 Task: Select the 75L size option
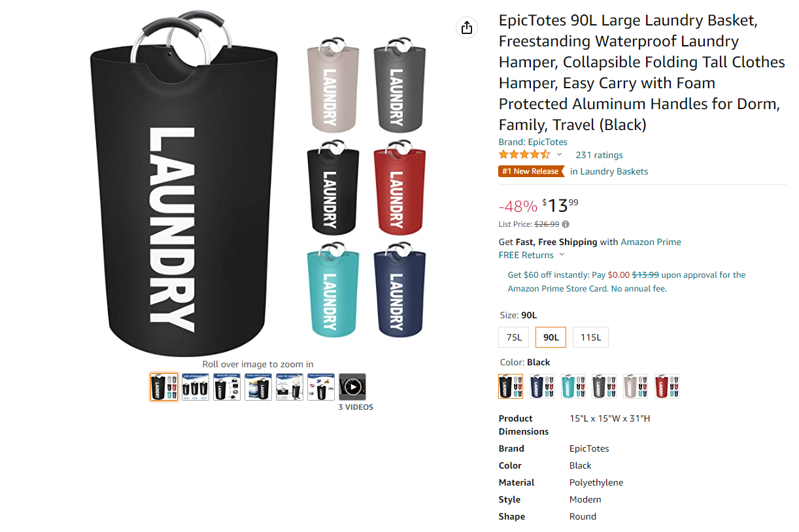(513, 337)
